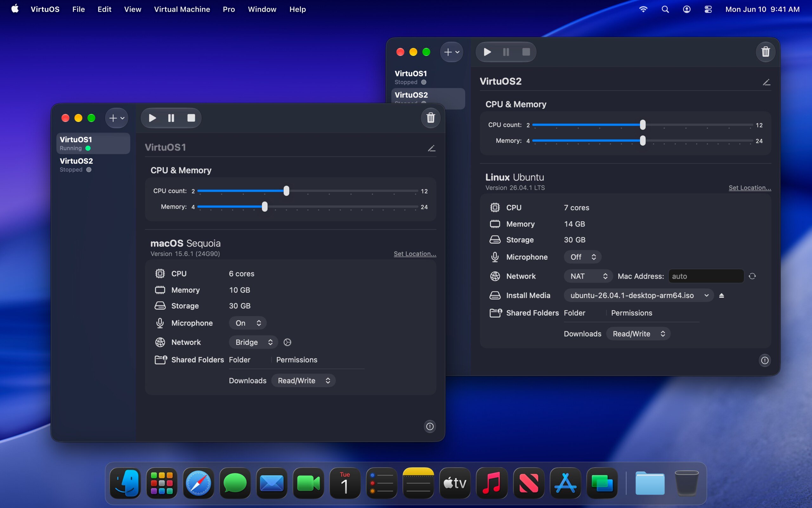Click Set Location link for Linux Ubuntu
The height and width of the screenshot is (508, 812).
point(750,188)
